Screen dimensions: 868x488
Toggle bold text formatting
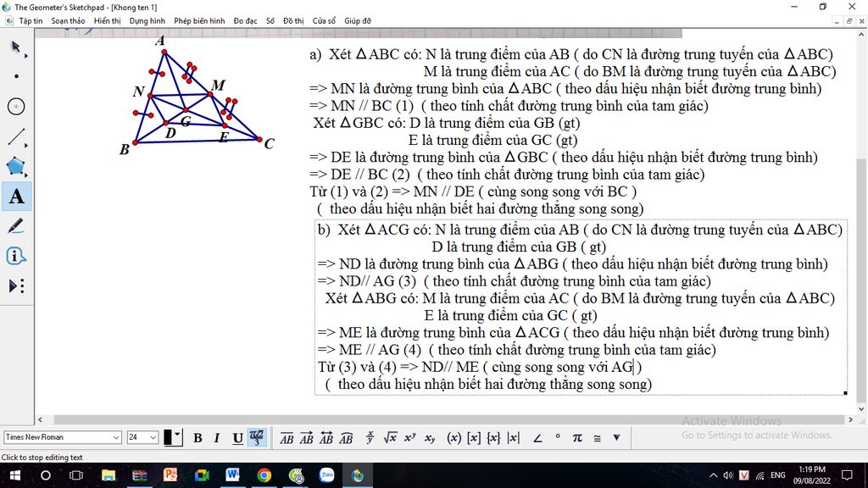(x=198, y=438)
